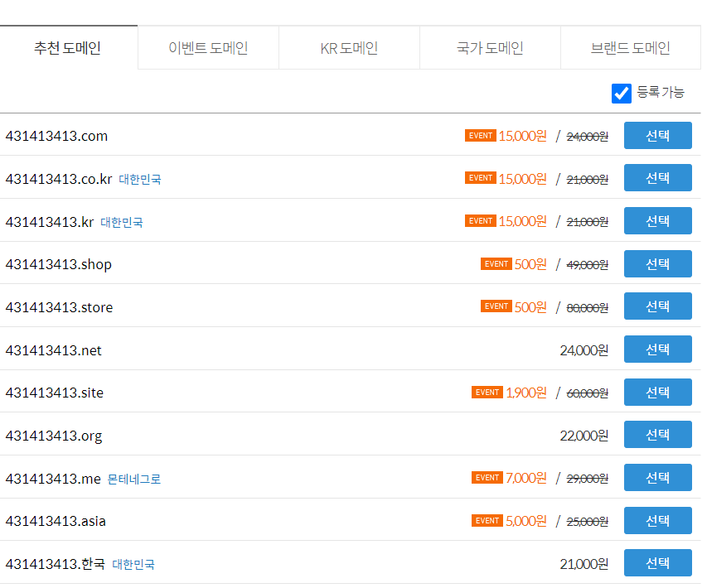Image resolution: width=707 pixels, height=588 pixels.
Task: Click the EVENT badge beside 431413413.asia
Action: click(x=488, y=520)
